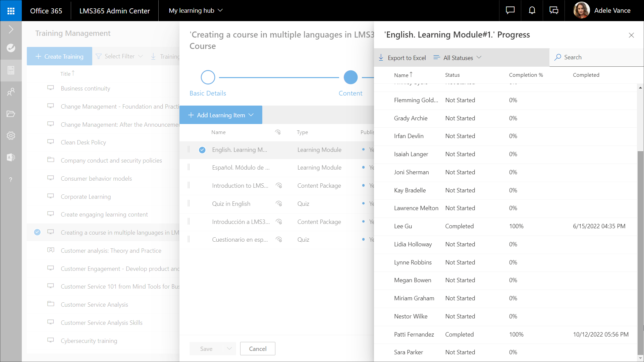The width and height of the screenshot is (644, 362).
Task: Close the Learning Module Progress panel
Action: 631,35
